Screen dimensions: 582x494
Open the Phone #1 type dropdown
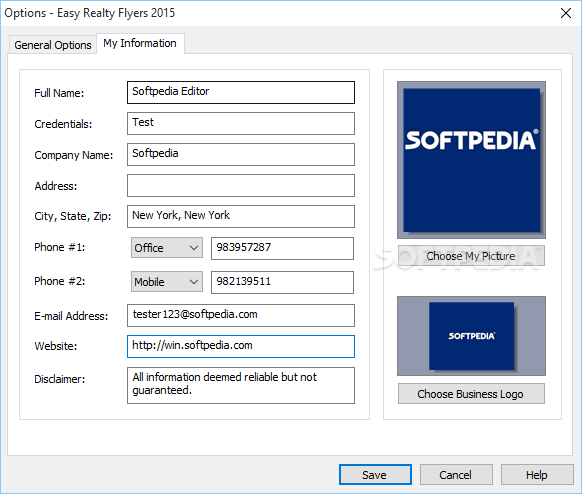click(x=167, y=248)
